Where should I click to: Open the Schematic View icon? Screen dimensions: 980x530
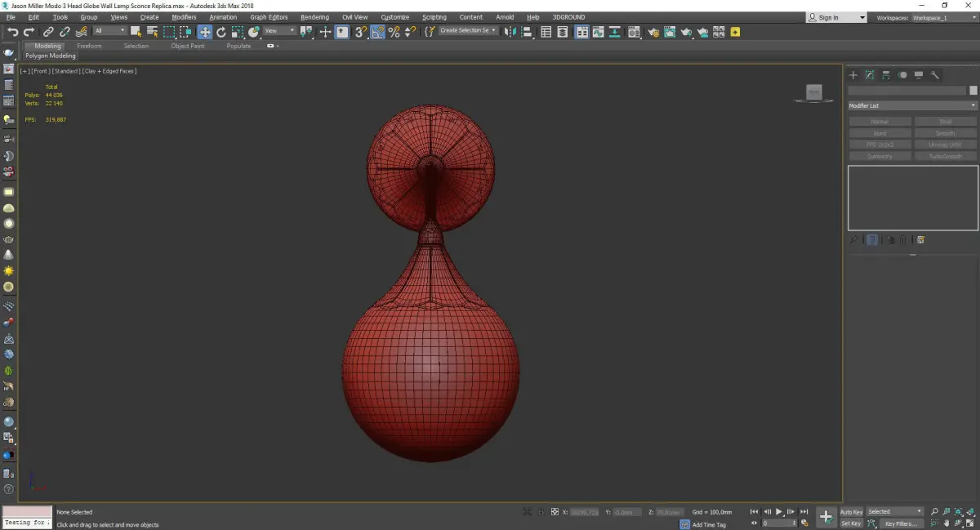(x=615, y=32)
